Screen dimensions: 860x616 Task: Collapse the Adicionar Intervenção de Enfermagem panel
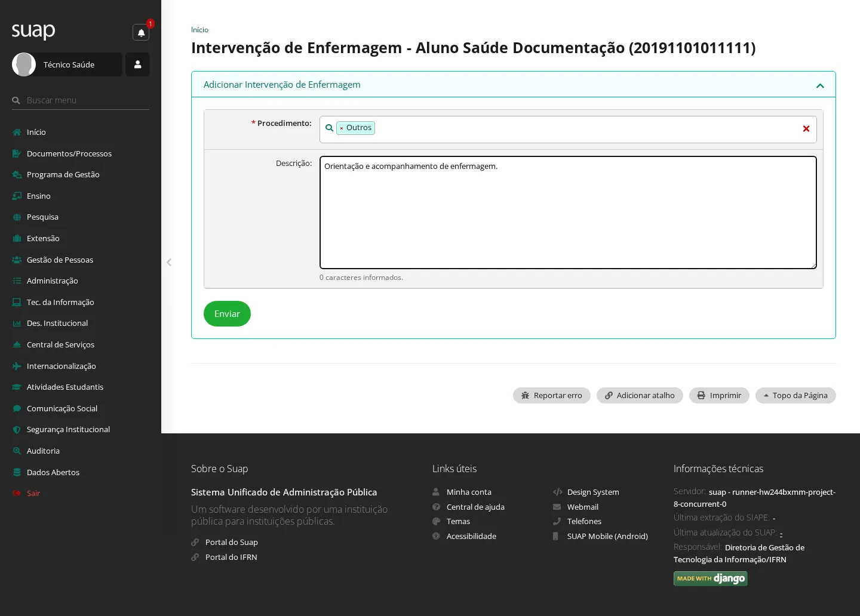(x=820, y=85)
